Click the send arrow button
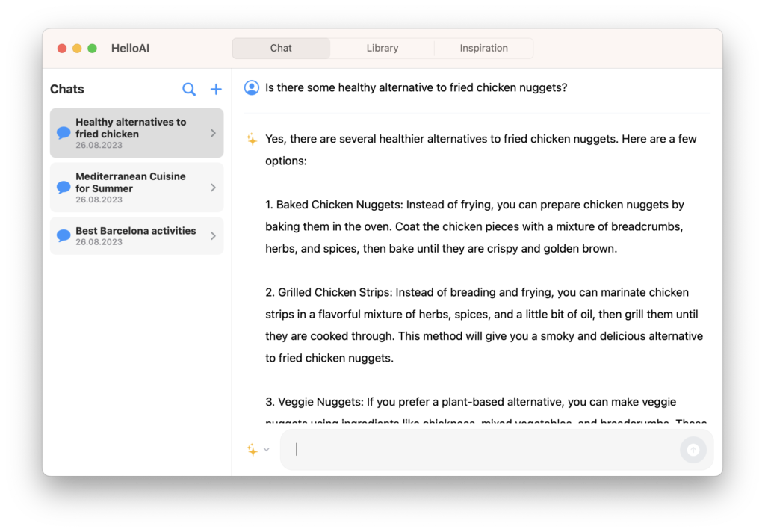The image size is (765, 532). pyautogui.click(x=693, y=450)
